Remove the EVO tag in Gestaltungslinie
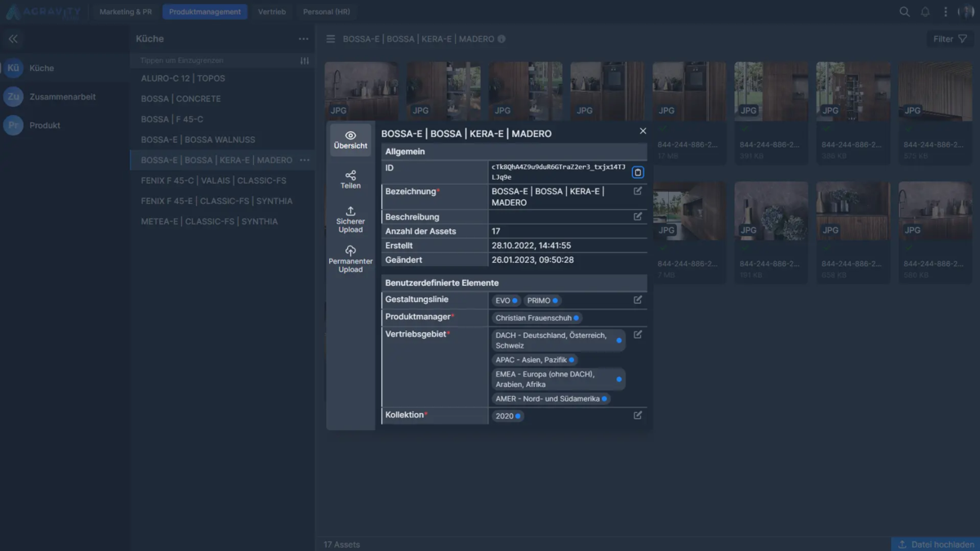Image resolution: width=980 pixels, height=551 pixels. tap(514, 300)
